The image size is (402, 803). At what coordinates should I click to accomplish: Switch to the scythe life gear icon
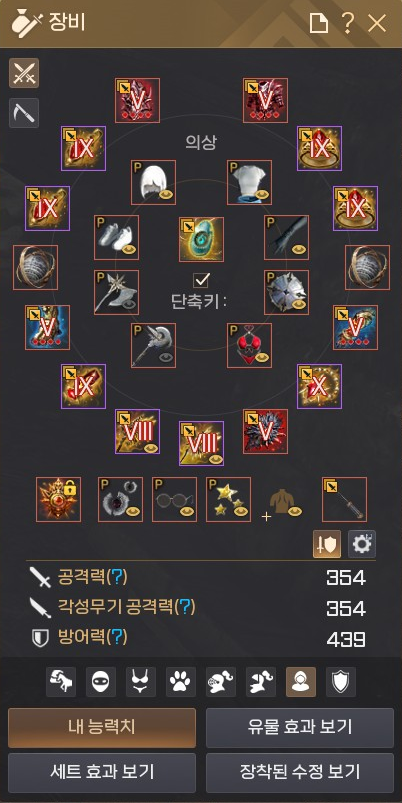[24, 113]
